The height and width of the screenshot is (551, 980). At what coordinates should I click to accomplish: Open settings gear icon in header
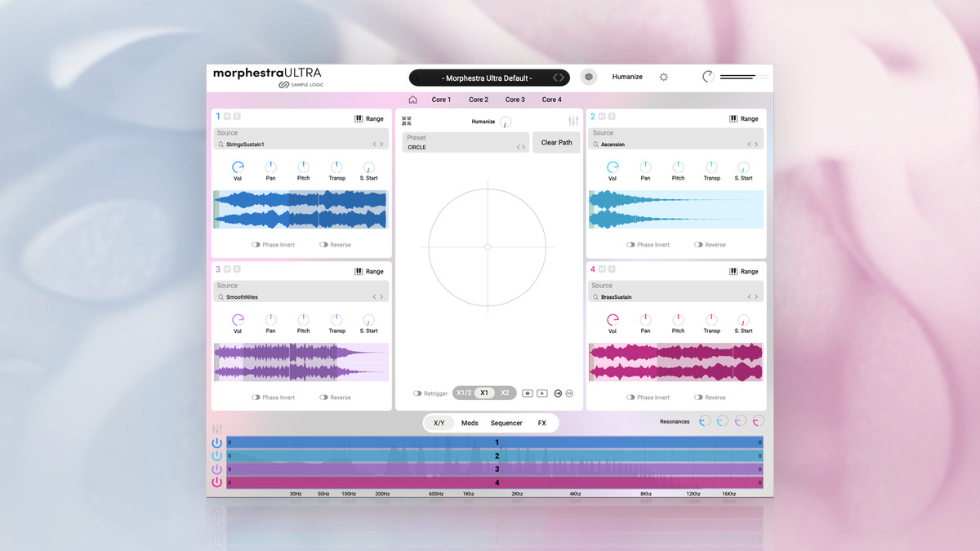[x=664, y=77]
